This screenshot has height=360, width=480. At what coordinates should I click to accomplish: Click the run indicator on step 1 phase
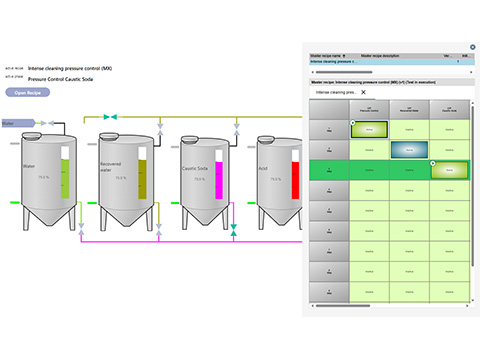pyautogui.click(x=353, y=123)
